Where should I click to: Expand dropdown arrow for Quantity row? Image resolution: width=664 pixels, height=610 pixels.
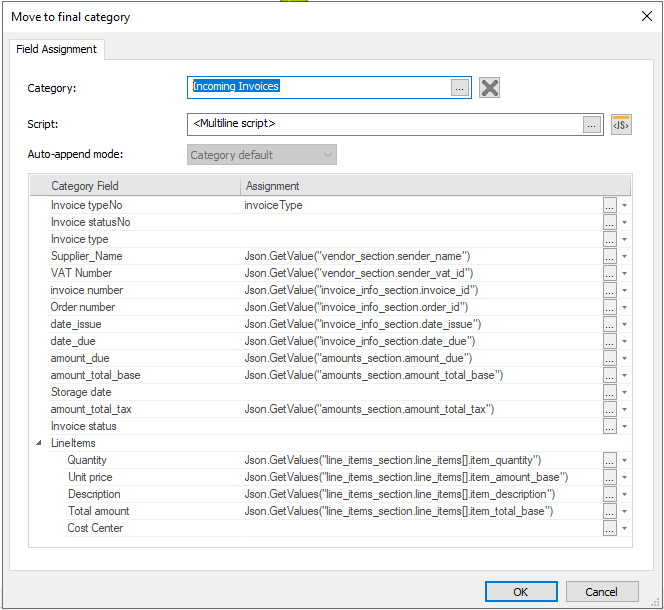625,460
